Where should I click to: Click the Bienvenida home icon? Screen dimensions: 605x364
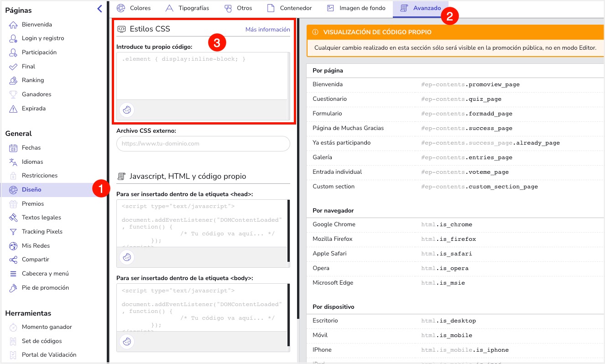click(13, 25)
